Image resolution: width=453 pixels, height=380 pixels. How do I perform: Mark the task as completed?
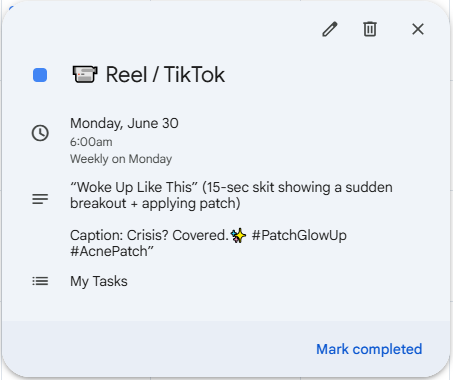pos(369,349)
